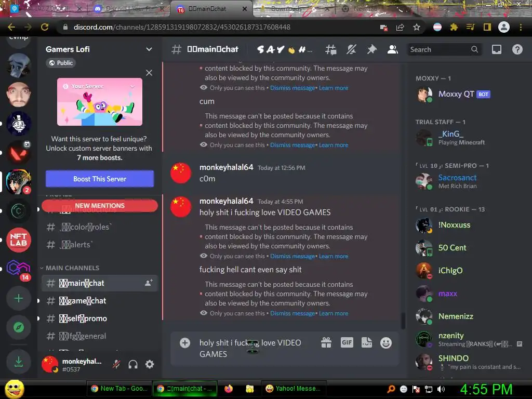Open Explore Public Servers compass icon

click(19, 327)
